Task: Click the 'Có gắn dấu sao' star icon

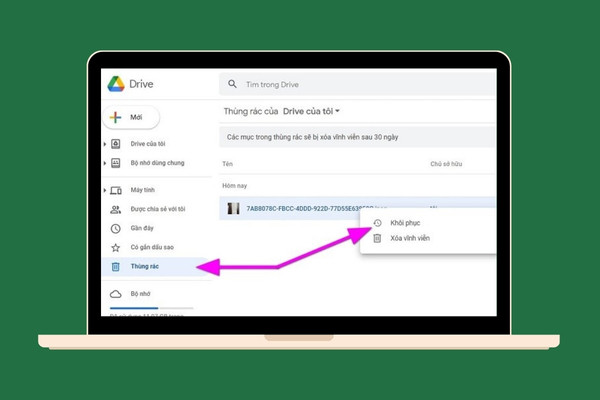Action: (116, 248)
